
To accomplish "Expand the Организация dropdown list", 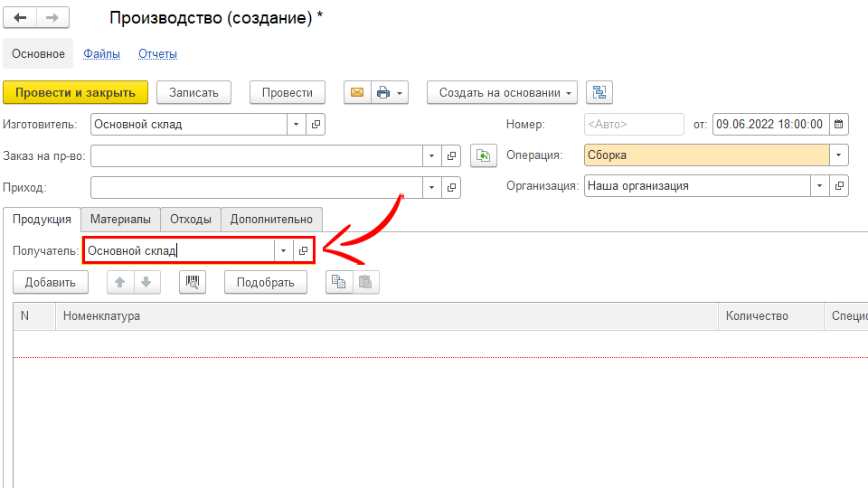I will [x=819, y=186].
